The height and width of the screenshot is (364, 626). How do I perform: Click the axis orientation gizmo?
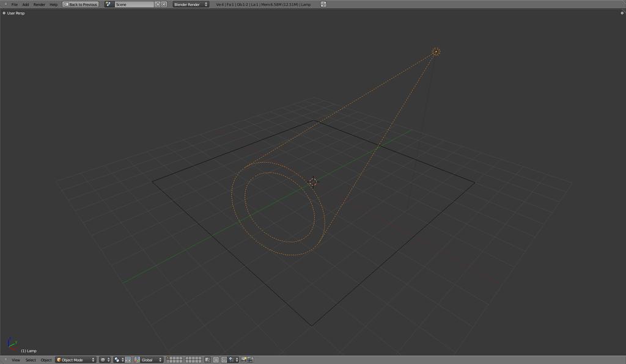click(12, 344)
